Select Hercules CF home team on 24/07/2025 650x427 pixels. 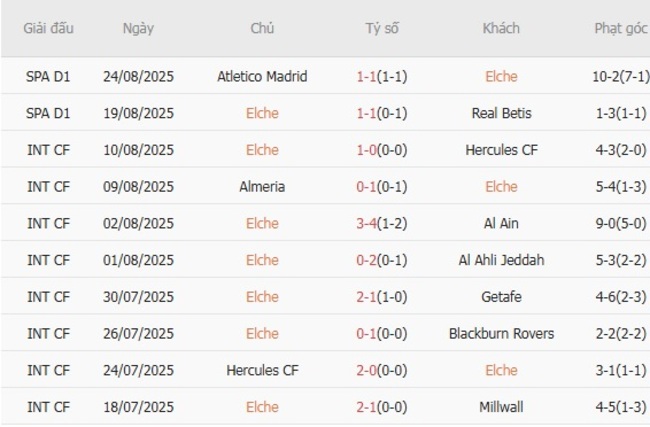pyautogui.click(x=262, y=370)
